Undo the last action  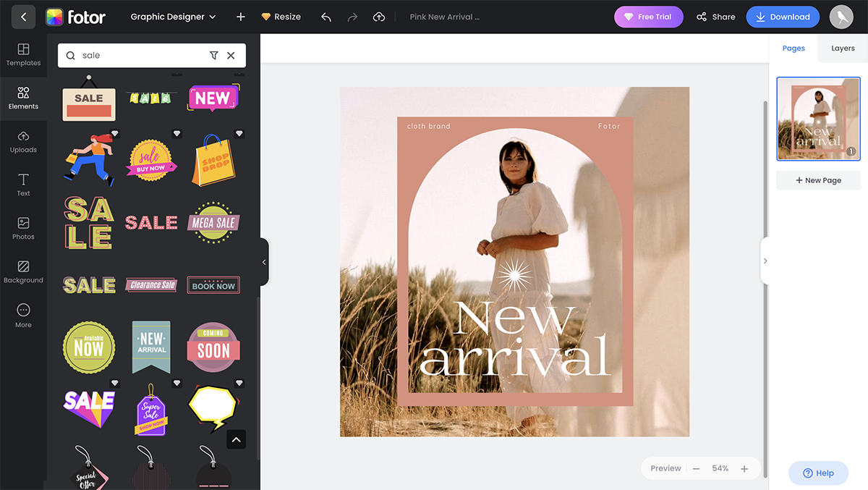(327, 16)
